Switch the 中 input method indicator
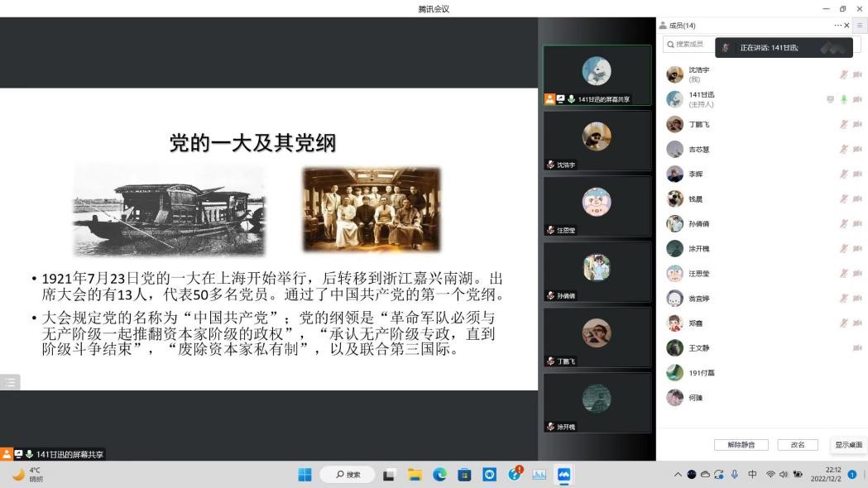Viewport: 868px width, 488px height. [752, 475]
